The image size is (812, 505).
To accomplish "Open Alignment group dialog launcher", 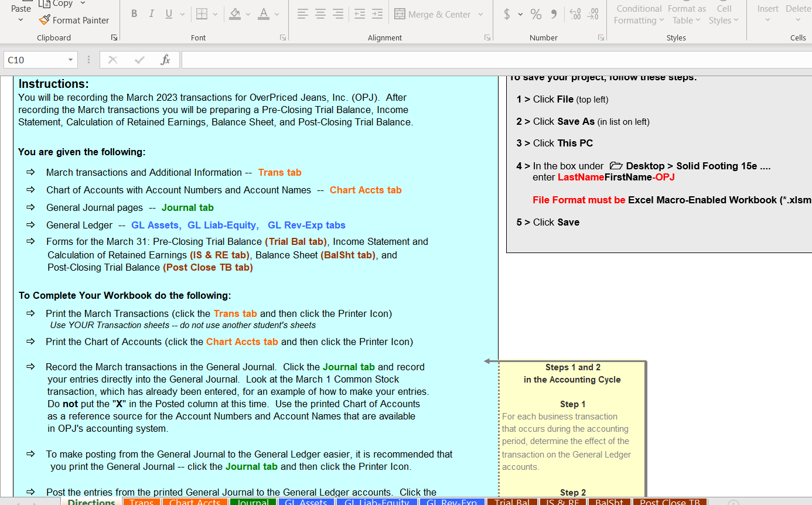I will 487,37.
